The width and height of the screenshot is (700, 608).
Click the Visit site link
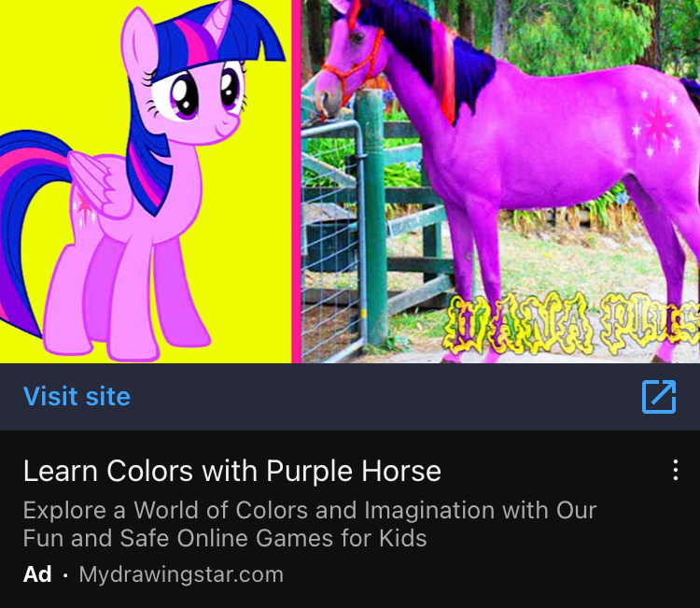coord(77,397)
